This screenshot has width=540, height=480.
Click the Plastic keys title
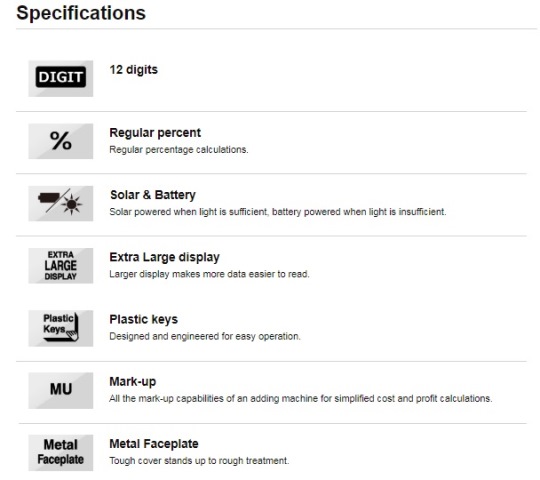pos(144,320)
